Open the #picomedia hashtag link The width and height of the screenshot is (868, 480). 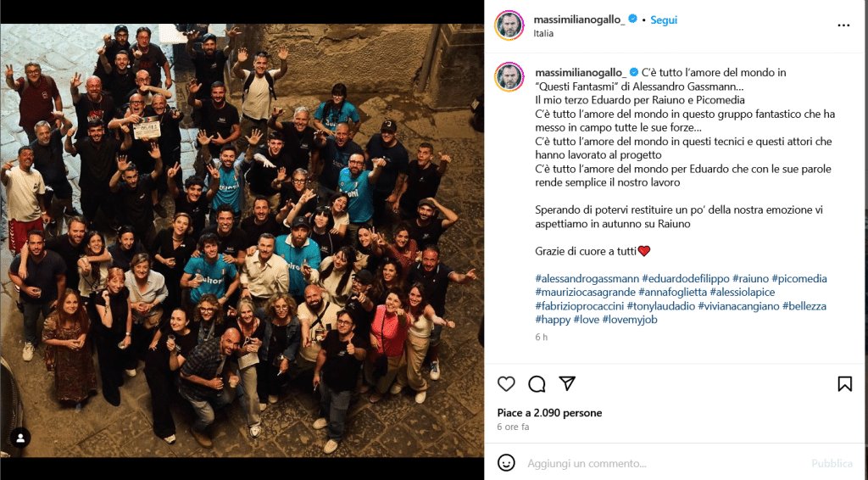coord(798,278)
